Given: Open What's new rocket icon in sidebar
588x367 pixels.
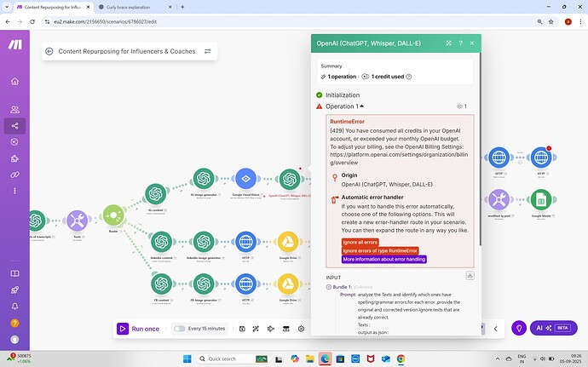Looking at the screenshot, I should [14, 290].
